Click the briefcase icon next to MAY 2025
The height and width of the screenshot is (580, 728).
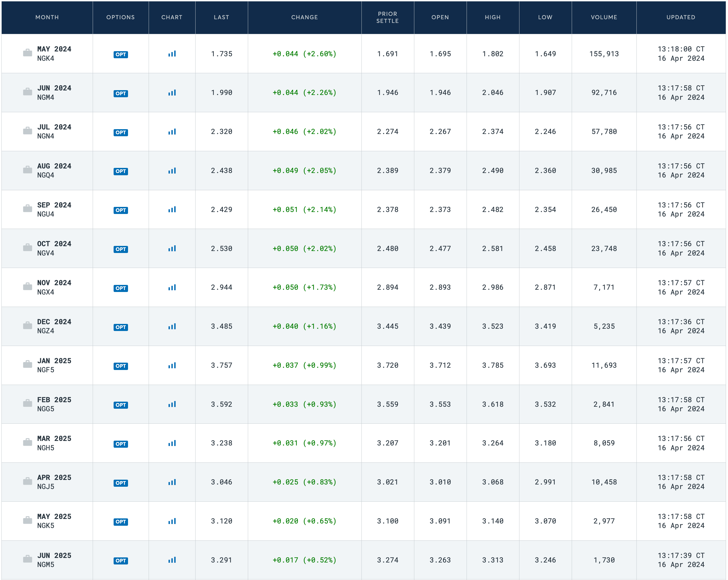coord(27,520)
